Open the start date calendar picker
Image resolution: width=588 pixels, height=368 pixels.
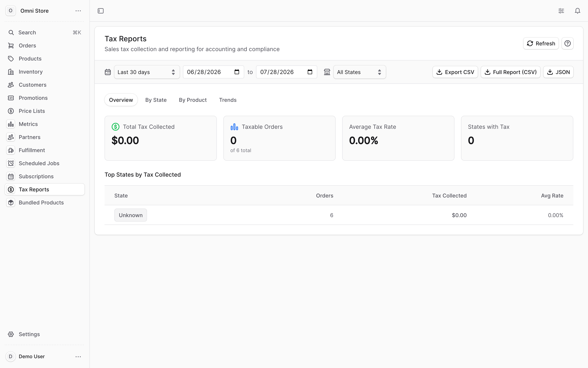coord(237,72)
